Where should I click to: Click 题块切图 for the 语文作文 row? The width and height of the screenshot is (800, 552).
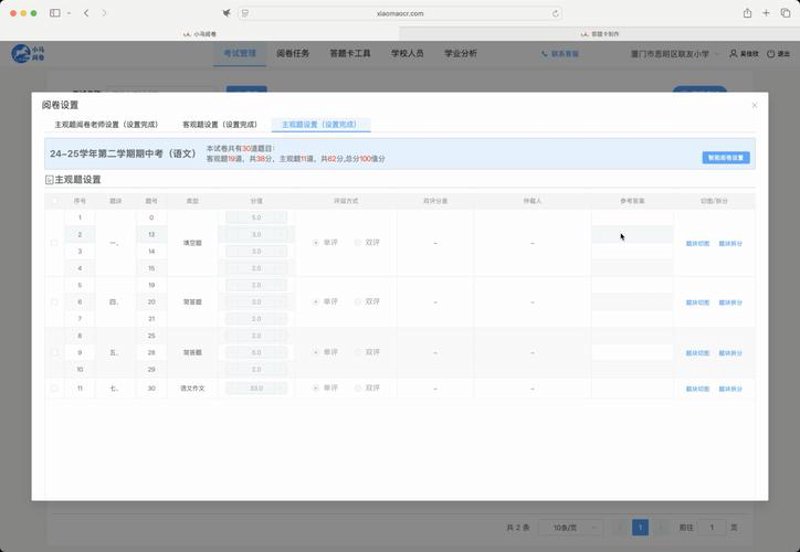coord(697,389)
